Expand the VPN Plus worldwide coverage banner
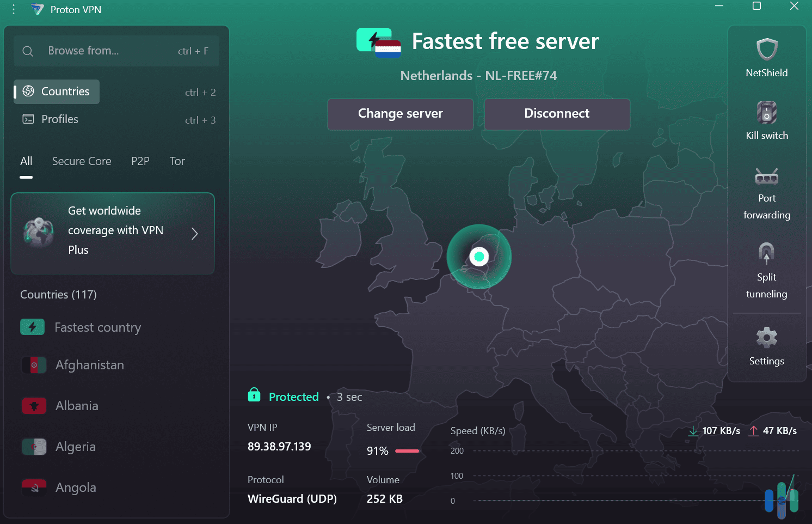812x524 pixels. click(194, 233)
